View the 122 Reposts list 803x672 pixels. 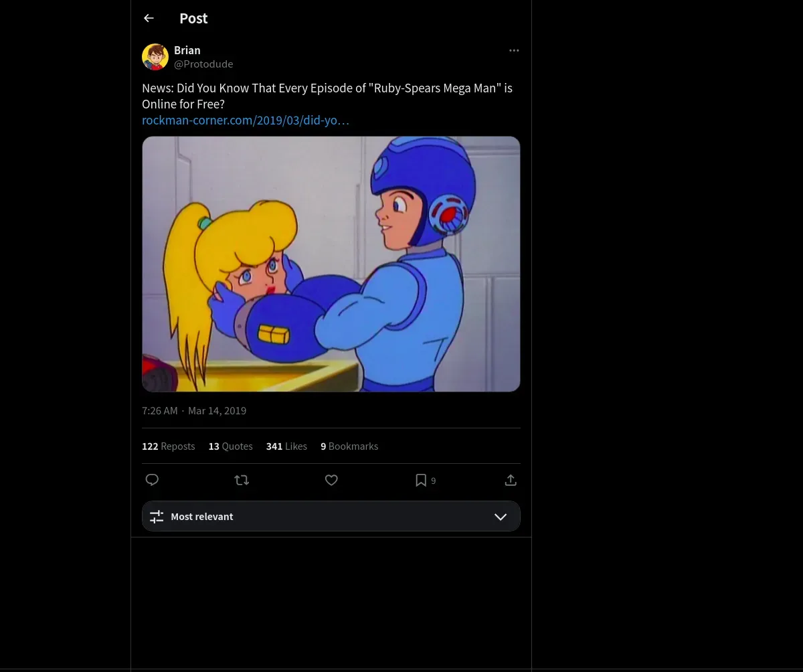[x=169, y=446]
